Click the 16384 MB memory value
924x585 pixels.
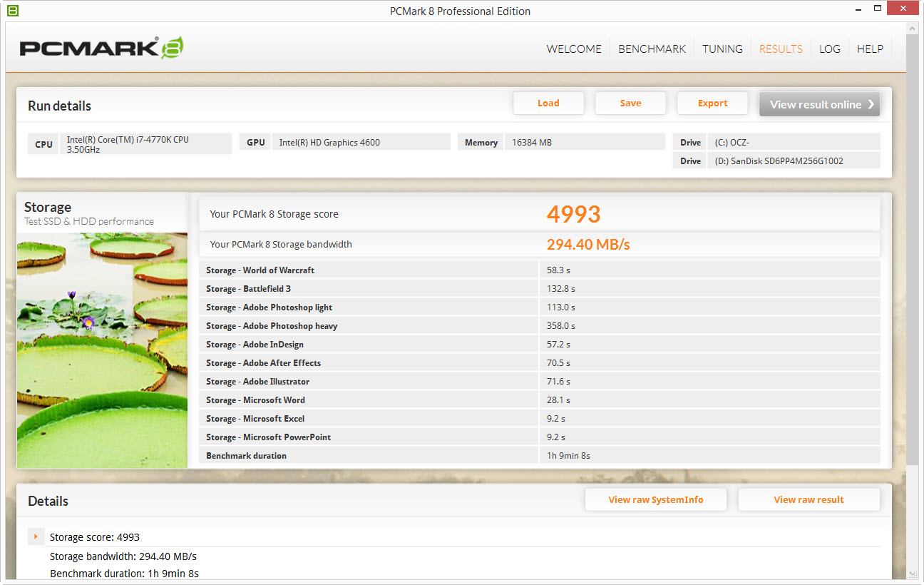click(532, 143)
